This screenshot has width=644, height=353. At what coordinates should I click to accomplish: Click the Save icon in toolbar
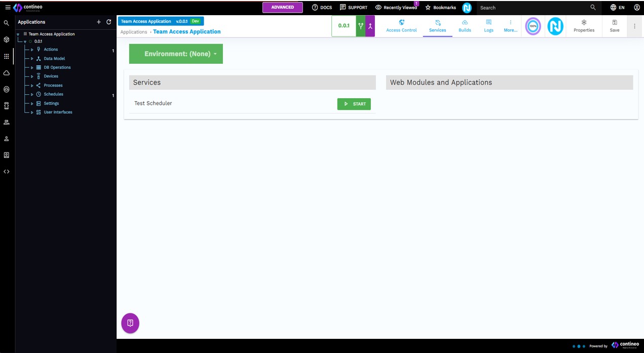click(x=614, y=26)
